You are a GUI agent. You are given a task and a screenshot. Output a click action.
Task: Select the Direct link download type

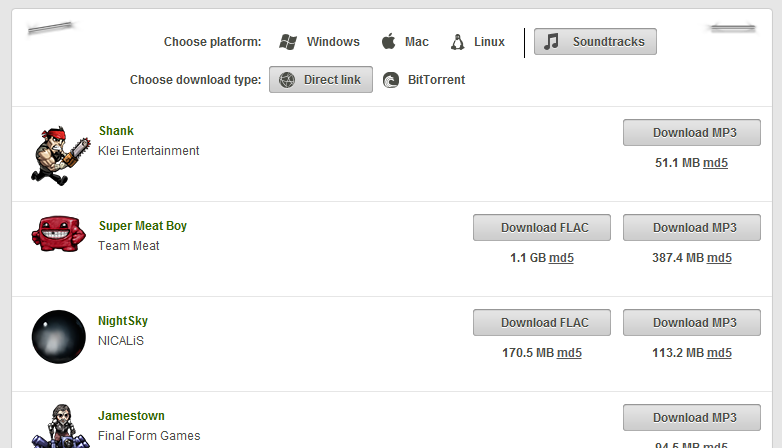(x=321, y=80)
